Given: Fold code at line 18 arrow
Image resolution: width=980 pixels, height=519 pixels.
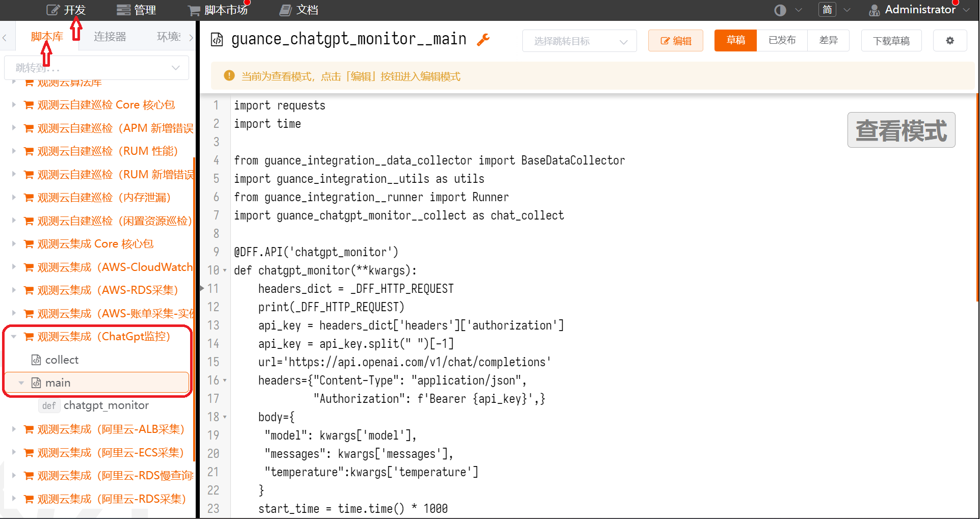Looking at the screenshot, I should point(225,417).
